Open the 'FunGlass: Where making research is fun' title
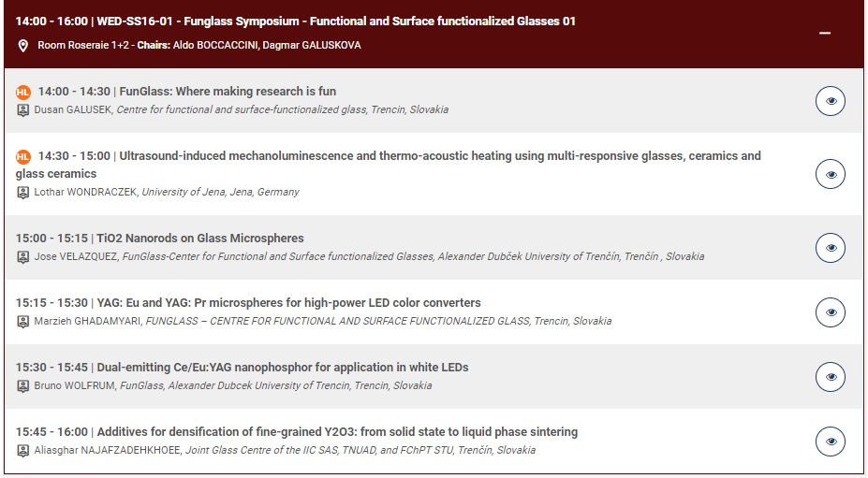Viewport: 868px width, 478px height. click(228, 92)
